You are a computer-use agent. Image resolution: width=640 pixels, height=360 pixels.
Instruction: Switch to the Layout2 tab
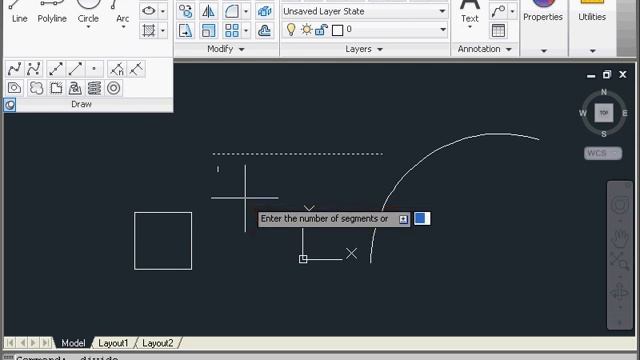coord(158,343)
